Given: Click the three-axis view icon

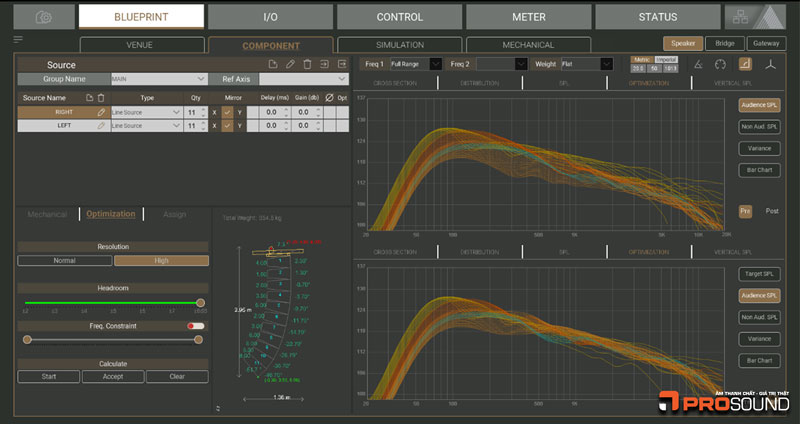Looking at the screenshot, I should click(x=770, y=64).
